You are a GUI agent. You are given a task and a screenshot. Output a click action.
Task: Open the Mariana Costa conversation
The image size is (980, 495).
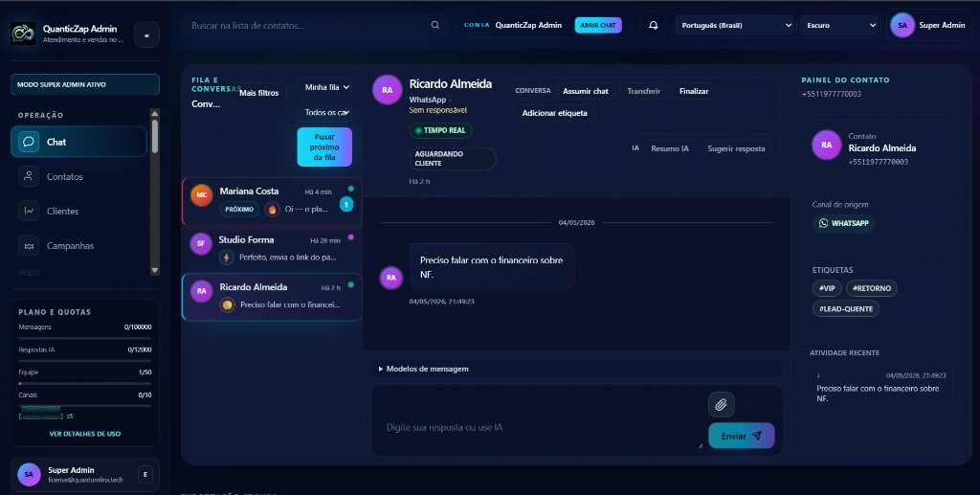[x=272, y=201]
